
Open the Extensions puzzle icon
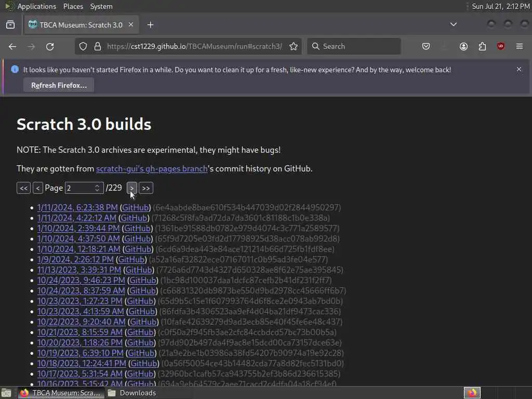(482, 46)
